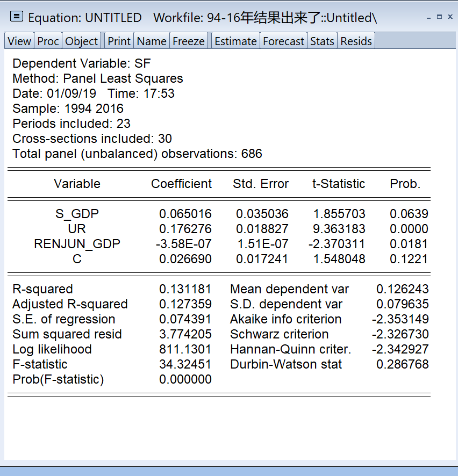Image resolution: width=458 pixels, height=476 pixels.
Task: Click the UR coefficient 0.176276
Action: point(185,229)
